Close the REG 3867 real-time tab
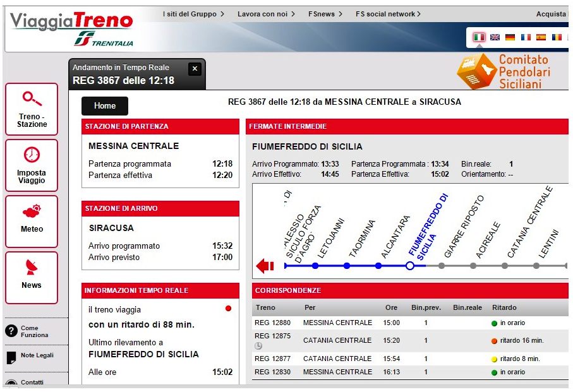 point(195,69)
